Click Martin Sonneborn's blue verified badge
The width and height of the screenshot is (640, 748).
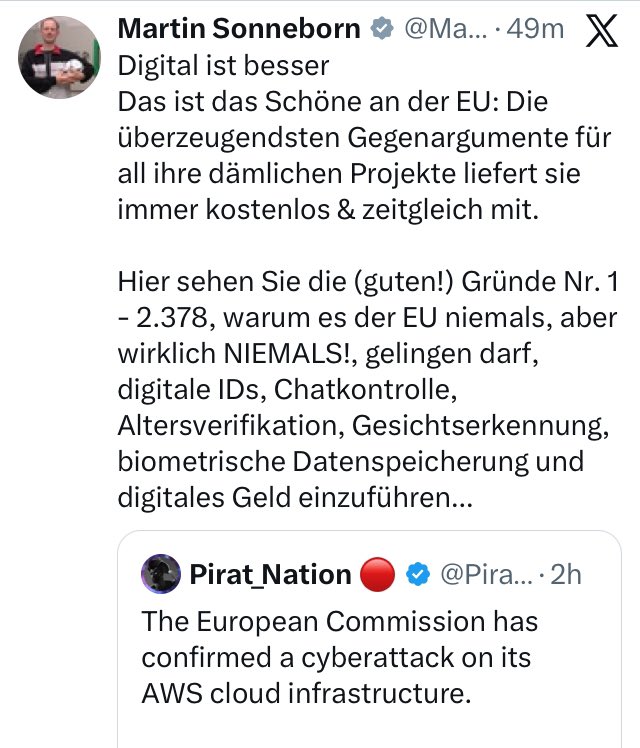click(x=380, y=30)
